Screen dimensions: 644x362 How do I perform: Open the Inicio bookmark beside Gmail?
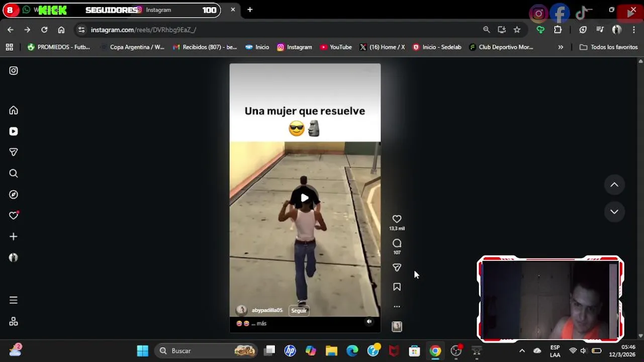tap(257, 47)
